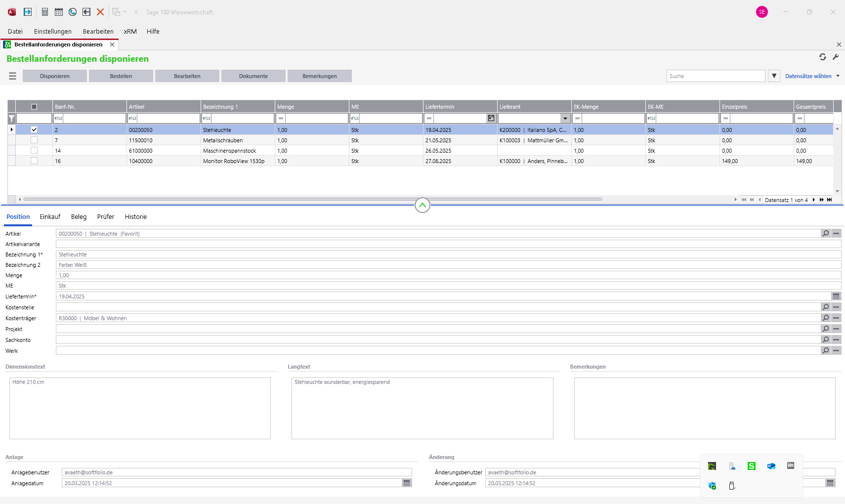Toggle the select-all checkbox in the table header

pyautogui.click(x=34, y=107)
